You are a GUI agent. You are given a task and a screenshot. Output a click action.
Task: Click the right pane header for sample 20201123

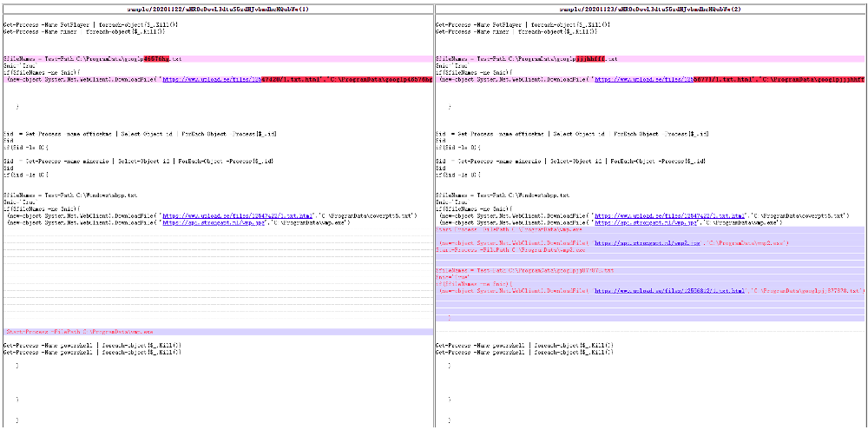click(x=649, y=8)
